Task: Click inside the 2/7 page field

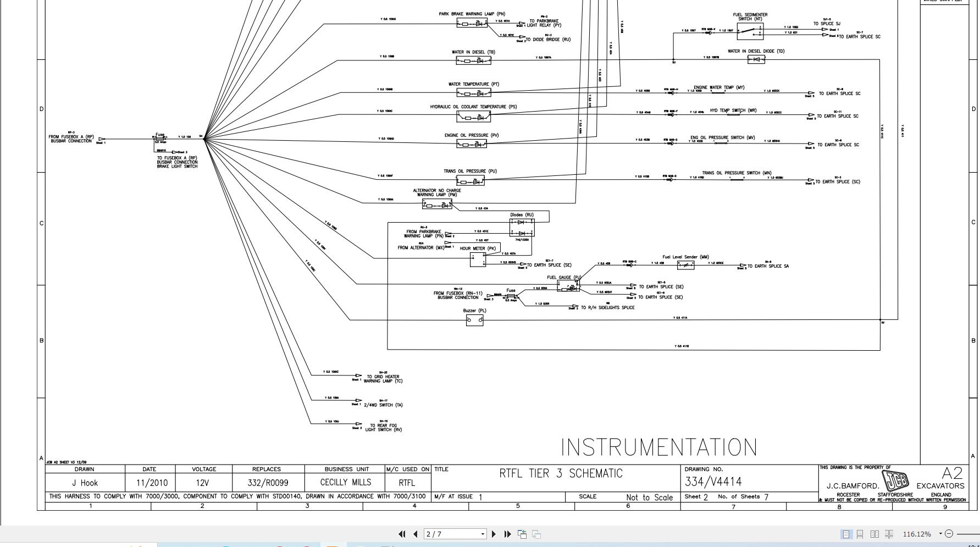Action: coord(440,533)
